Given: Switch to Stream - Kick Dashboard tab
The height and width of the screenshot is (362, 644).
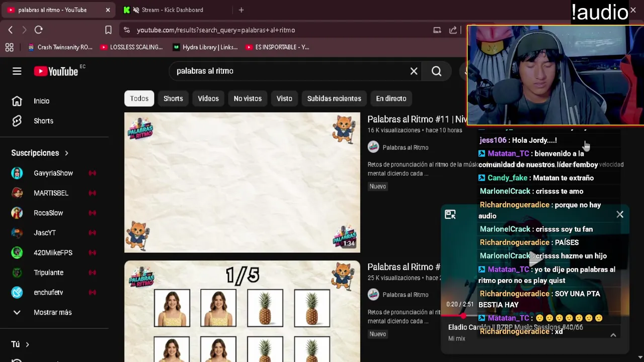Looking at the screenshot, I should 173,10.
